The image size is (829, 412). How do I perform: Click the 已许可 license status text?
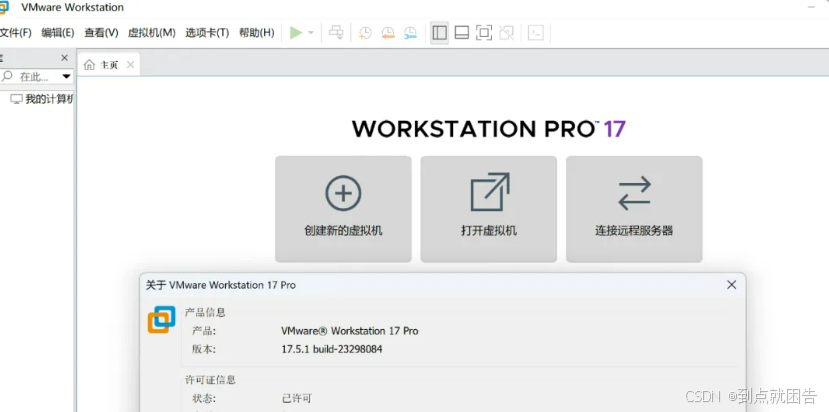point(298,398)
